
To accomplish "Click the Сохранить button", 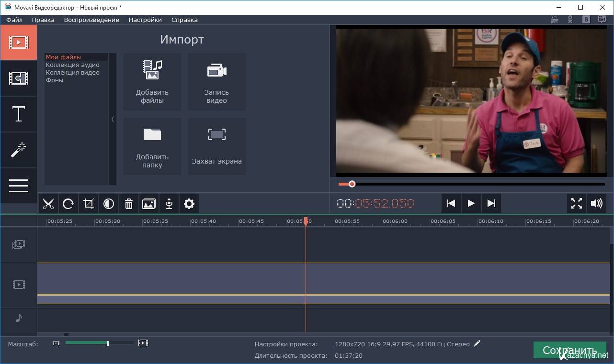I will (569, 350).
